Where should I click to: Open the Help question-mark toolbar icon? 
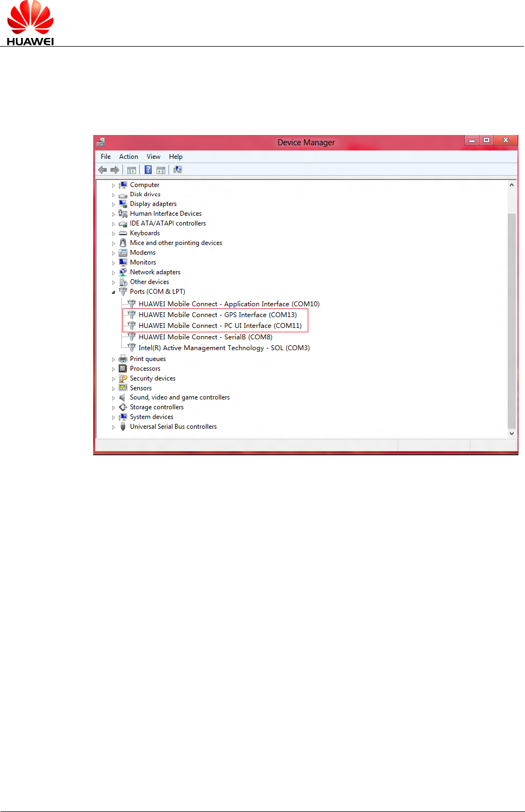click(x=148, y=170)
